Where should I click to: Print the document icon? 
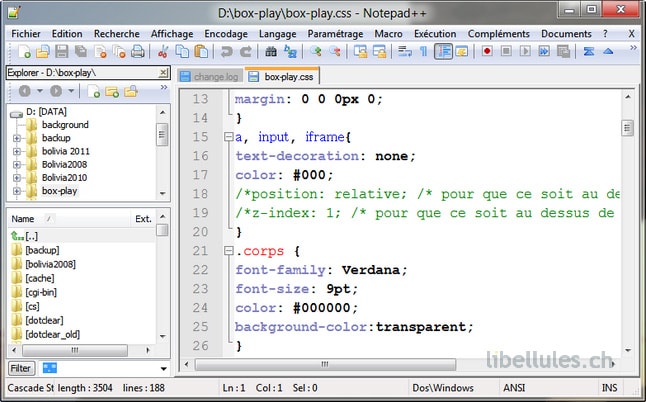coord(138,51)
